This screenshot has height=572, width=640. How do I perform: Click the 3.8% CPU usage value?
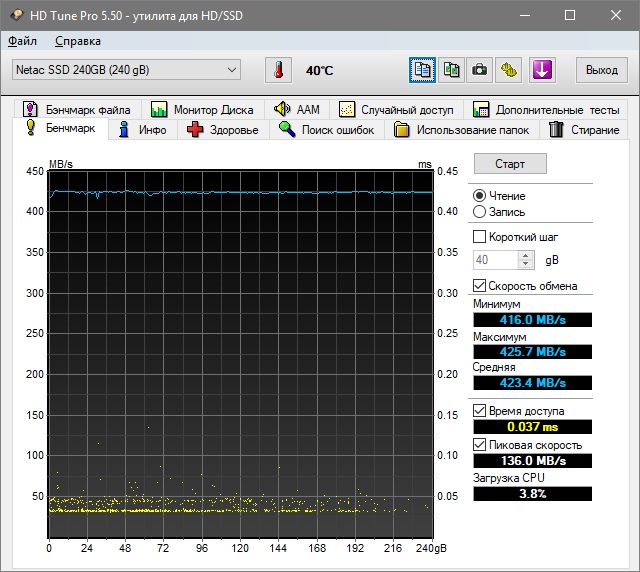point(533,494)
